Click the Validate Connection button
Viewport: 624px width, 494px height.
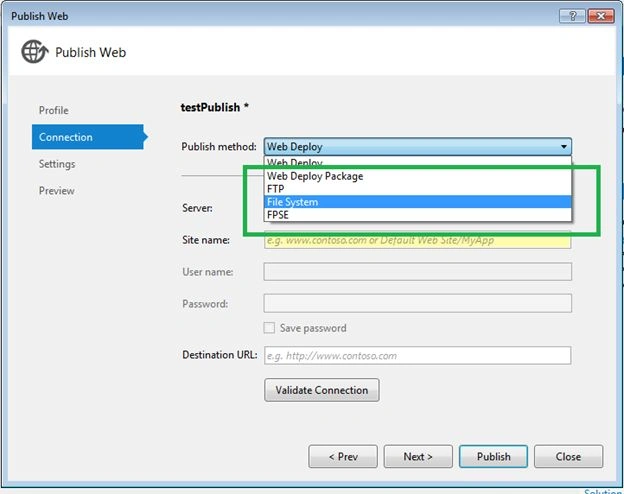tap(322, 390)
